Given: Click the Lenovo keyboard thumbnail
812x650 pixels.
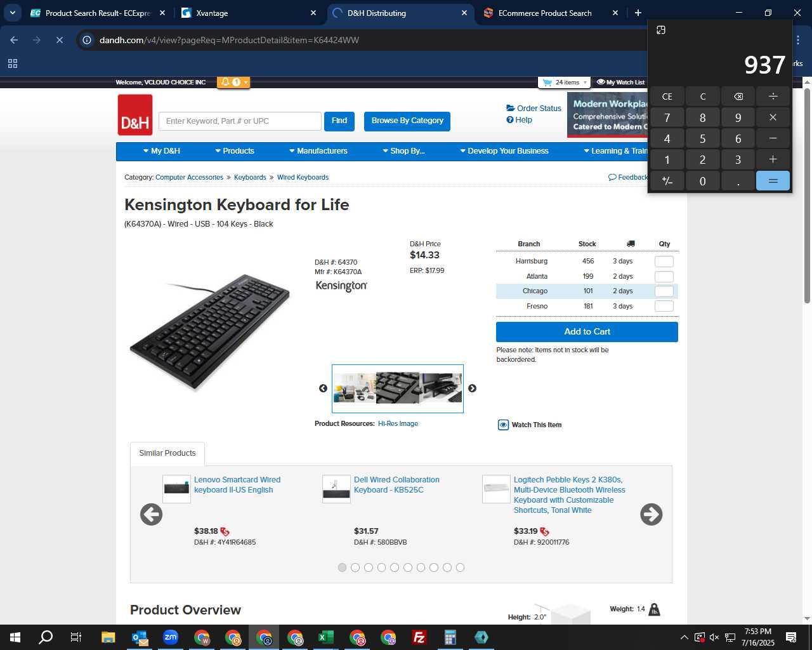Looking at the screenshot, I should pyautogui.click(x=176, y=489).
